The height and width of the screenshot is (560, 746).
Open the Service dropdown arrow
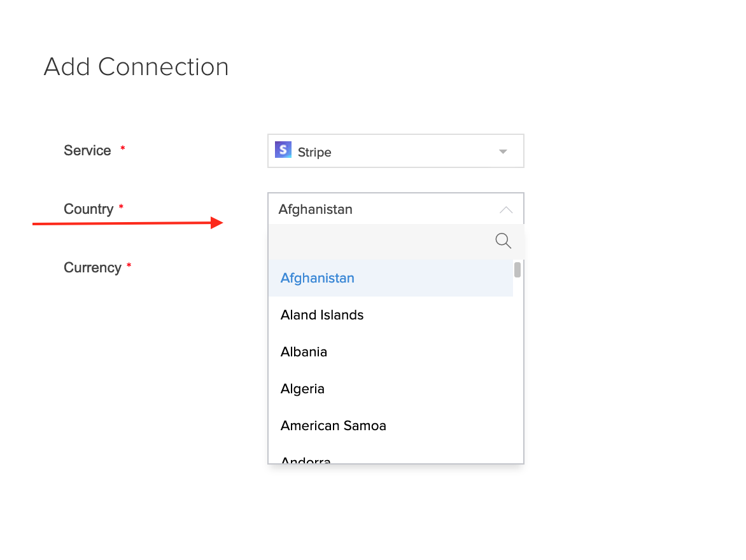pyautogui.click(x=503, y=152)
